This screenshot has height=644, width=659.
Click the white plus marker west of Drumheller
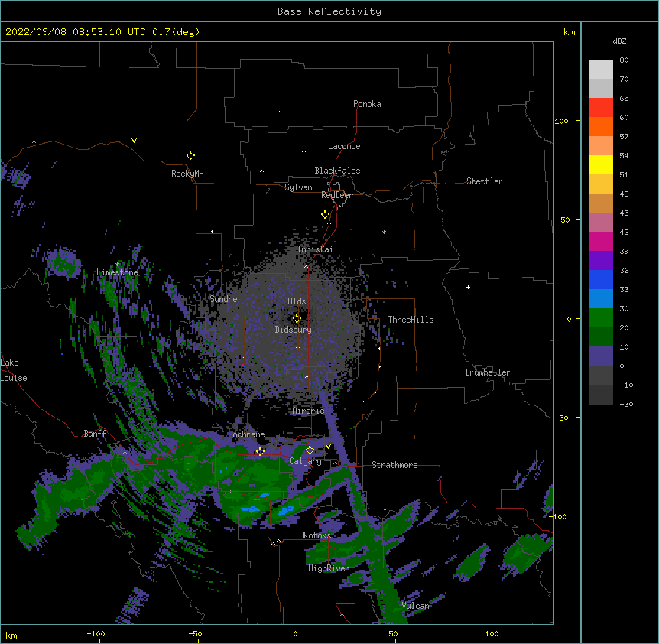(x=468, y=287)
